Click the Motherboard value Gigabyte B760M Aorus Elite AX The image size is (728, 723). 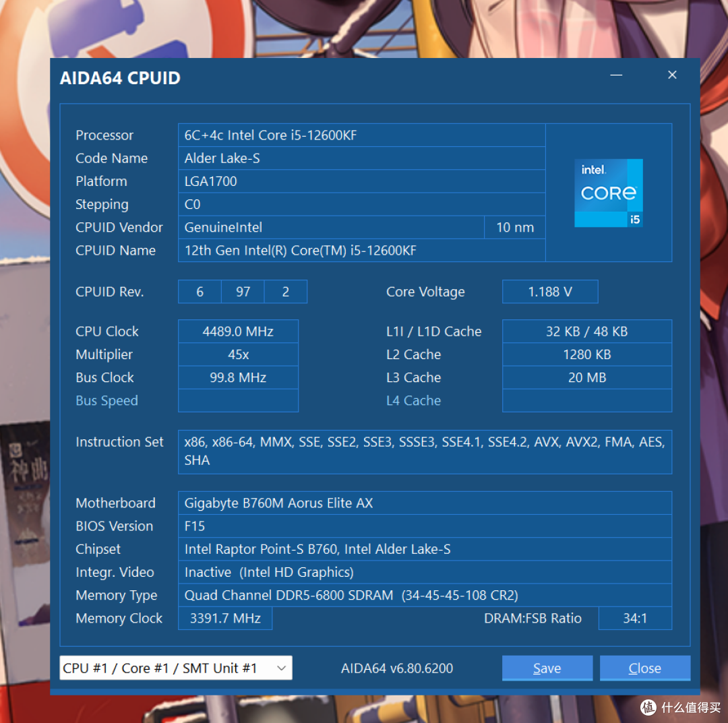tap(425, 503)
